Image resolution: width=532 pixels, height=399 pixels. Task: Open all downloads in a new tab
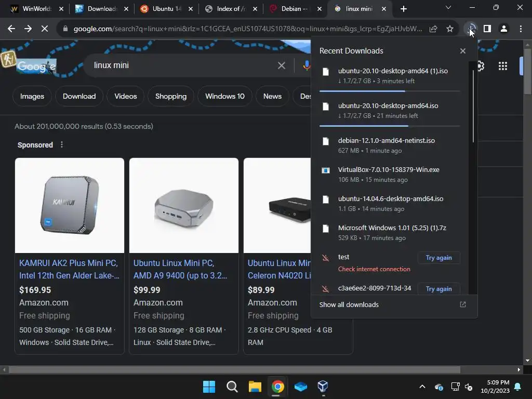coord(463,304)
